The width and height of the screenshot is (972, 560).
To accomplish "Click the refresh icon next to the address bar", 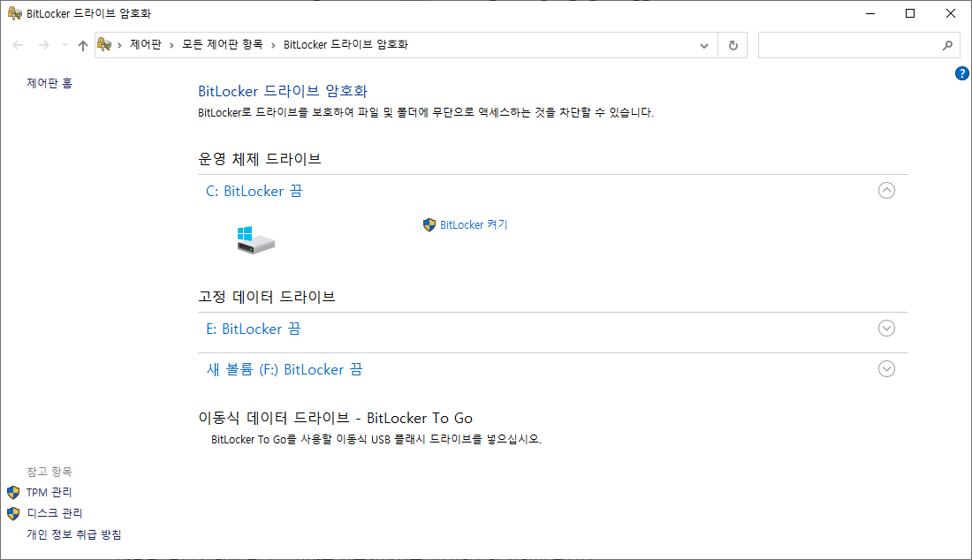I will coord(733,44).
